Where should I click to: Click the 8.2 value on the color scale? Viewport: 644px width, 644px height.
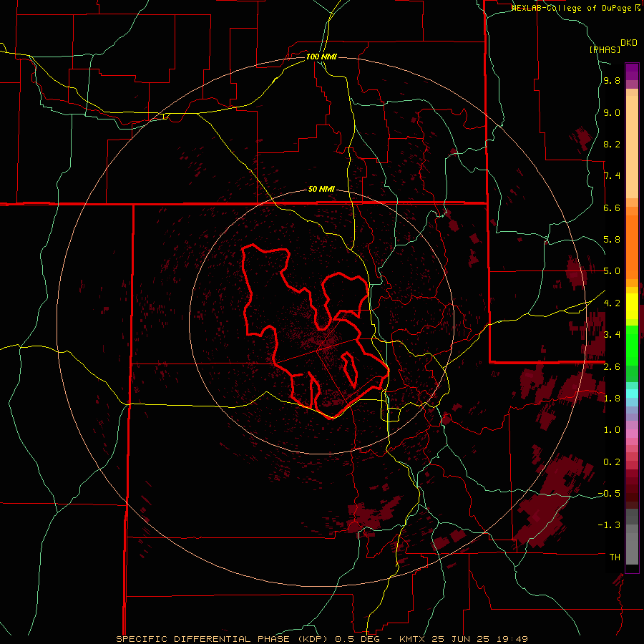(612, 144)
